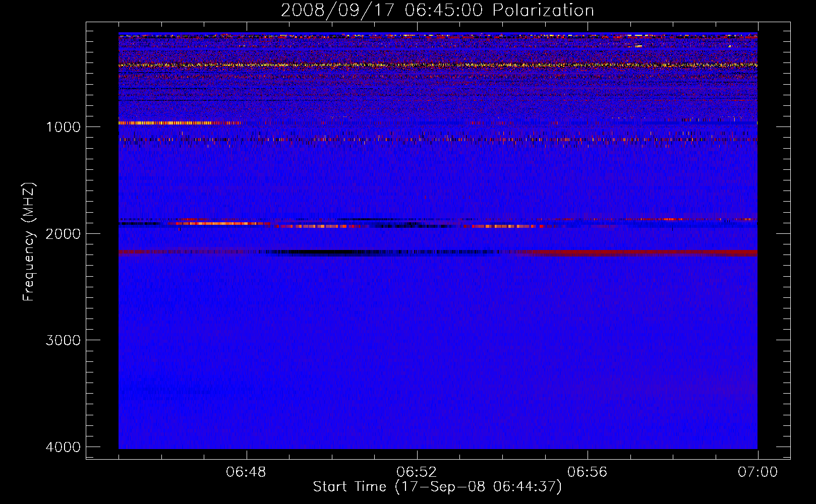Image resolution: width=816 pixels, height=504 pixels.
Task: Click the 06:56 time tick label
Action: click(x=587, y=472)
